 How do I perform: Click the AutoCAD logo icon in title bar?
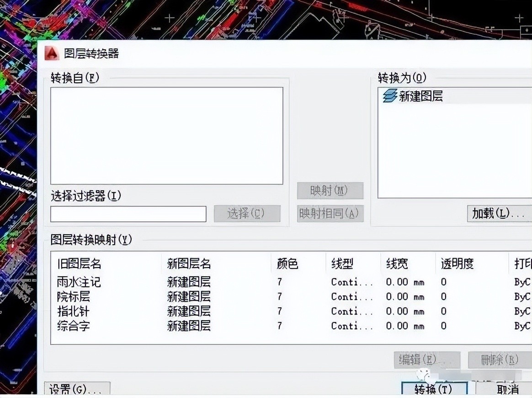coord(53,54)
